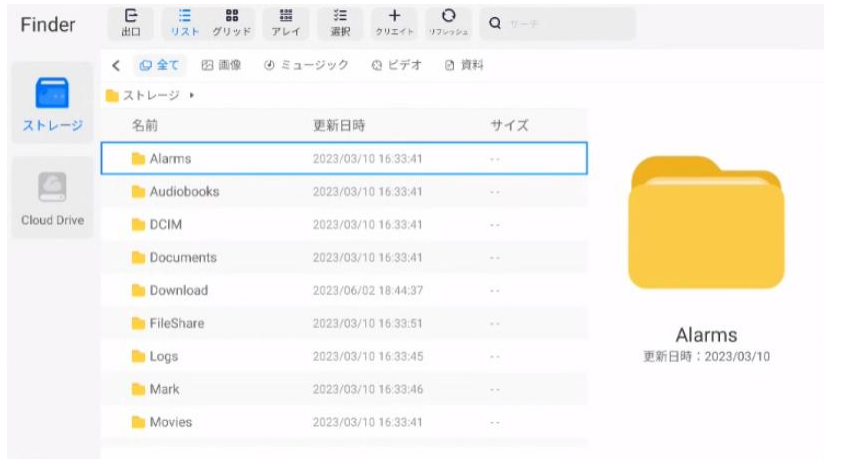Image resolution: width=849 pixels, height=465 pixels.
Task: Select the Audiobooks folder name
Action: pos(185,192)
